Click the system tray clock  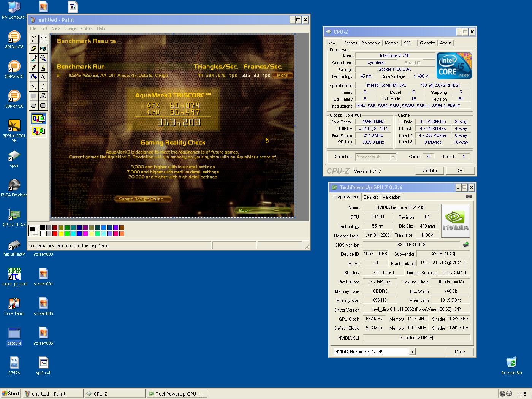coord(521,394)
